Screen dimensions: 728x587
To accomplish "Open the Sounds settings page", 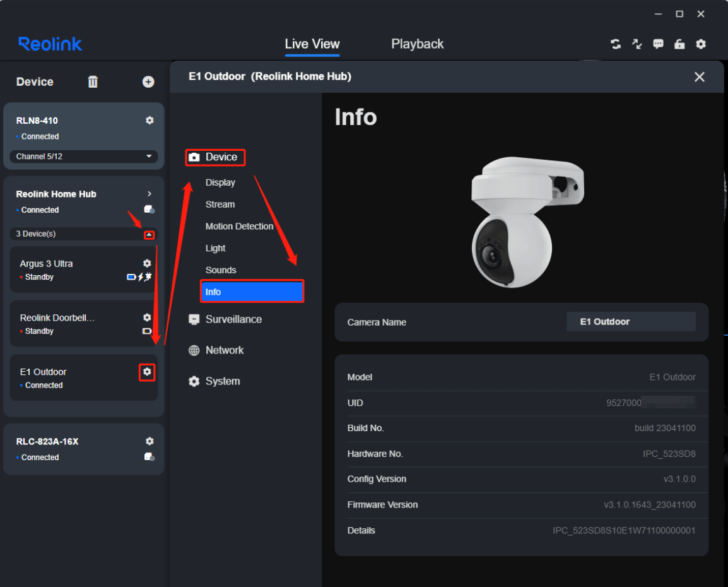I will click(x=221, y=270).
